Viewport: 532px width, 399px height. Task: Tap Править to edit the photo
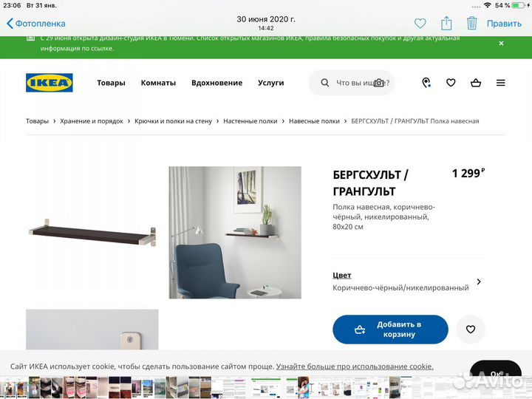click(504, 24)
